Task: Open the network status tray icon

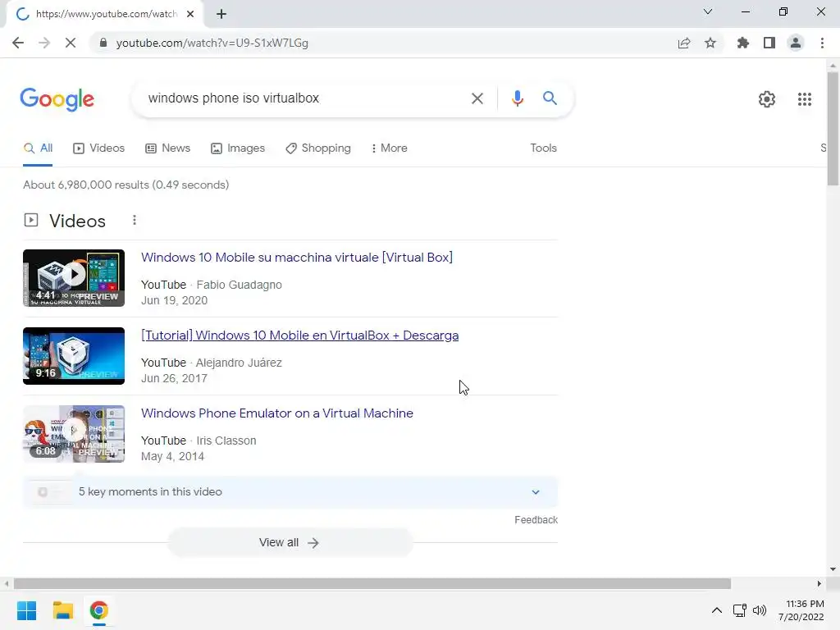Action: pos(740,610)
